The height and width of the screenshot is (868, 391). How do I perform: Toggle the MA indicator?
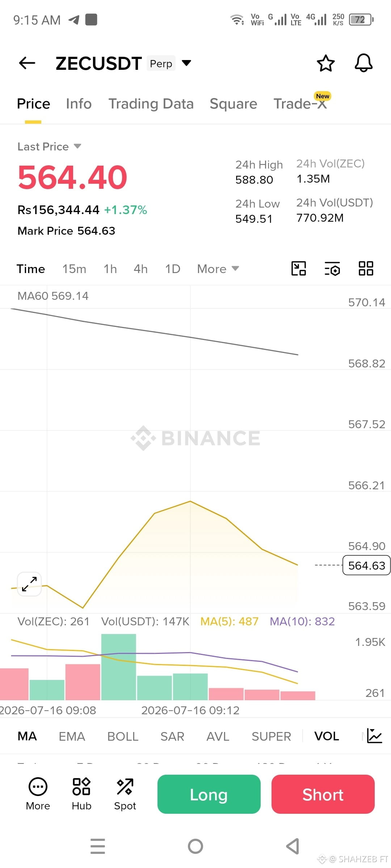(27, 736)
